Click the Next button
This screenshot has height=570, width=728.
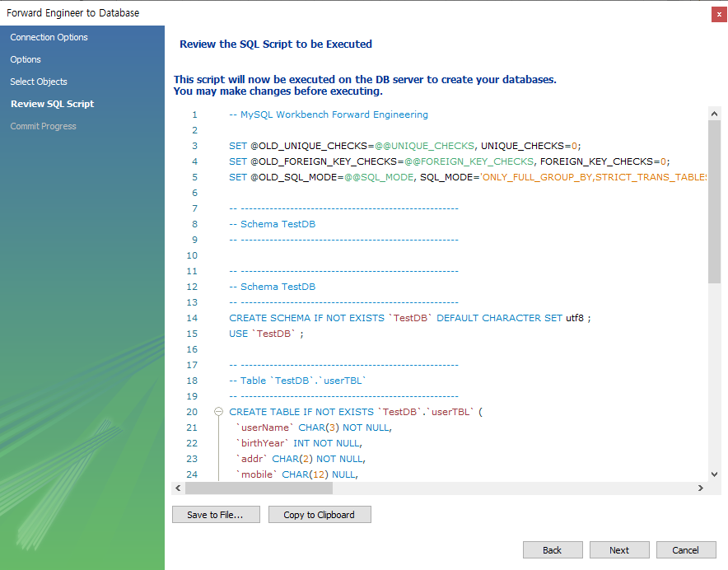(619, 550)
